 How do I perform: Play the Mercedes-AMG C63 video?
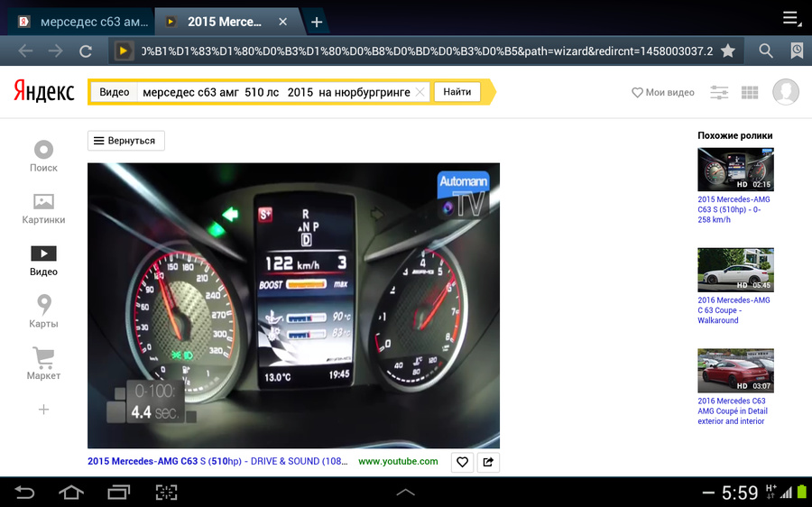[293, 306]
